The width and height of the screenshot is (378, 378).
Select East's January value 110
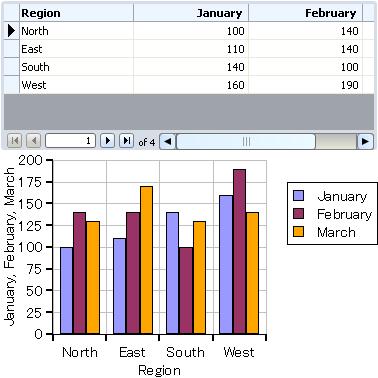(x=191, y=49)
